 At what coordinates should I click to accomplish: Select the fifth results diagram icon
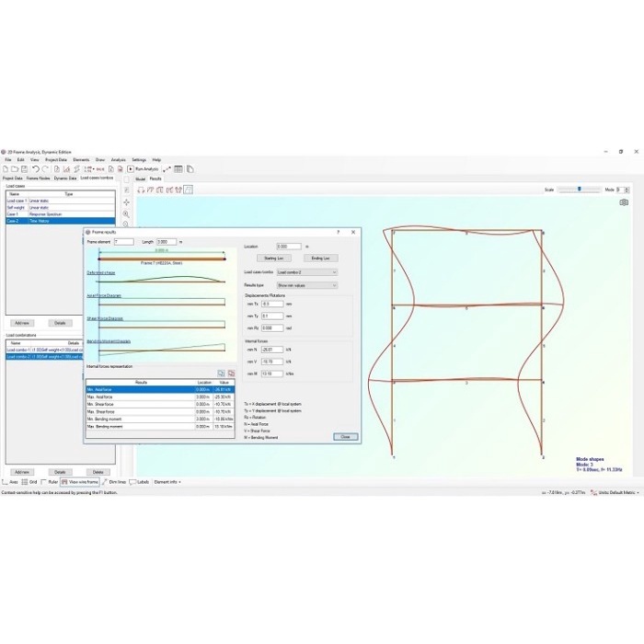click(178, 190)
